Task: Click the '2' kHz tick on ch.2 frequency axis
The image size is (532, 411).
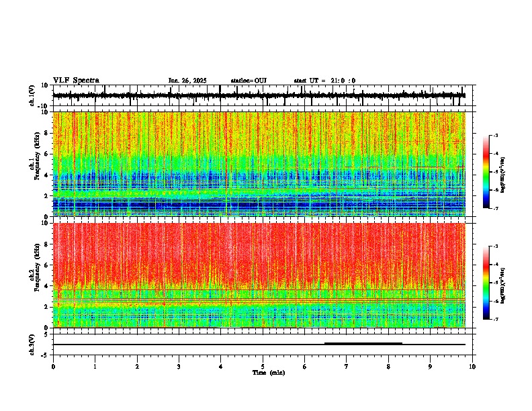Action: click(x=46, y=307)
